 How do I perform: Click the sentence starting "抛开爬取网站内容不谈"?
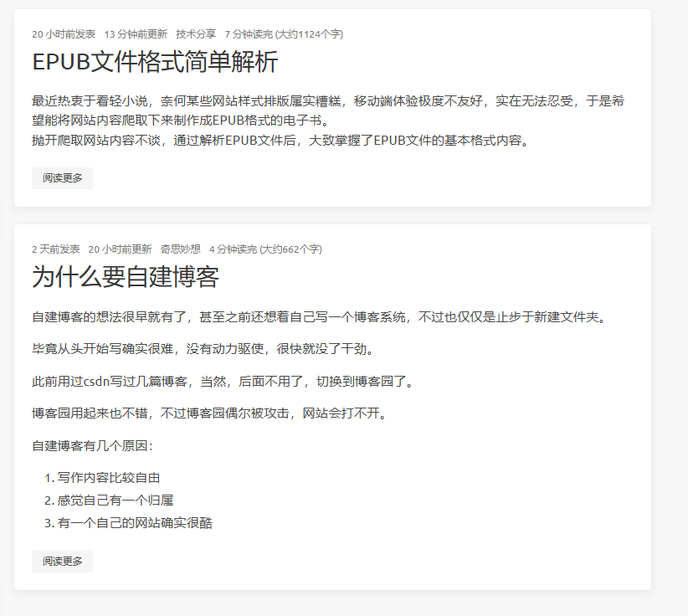[x=280, y=140]
